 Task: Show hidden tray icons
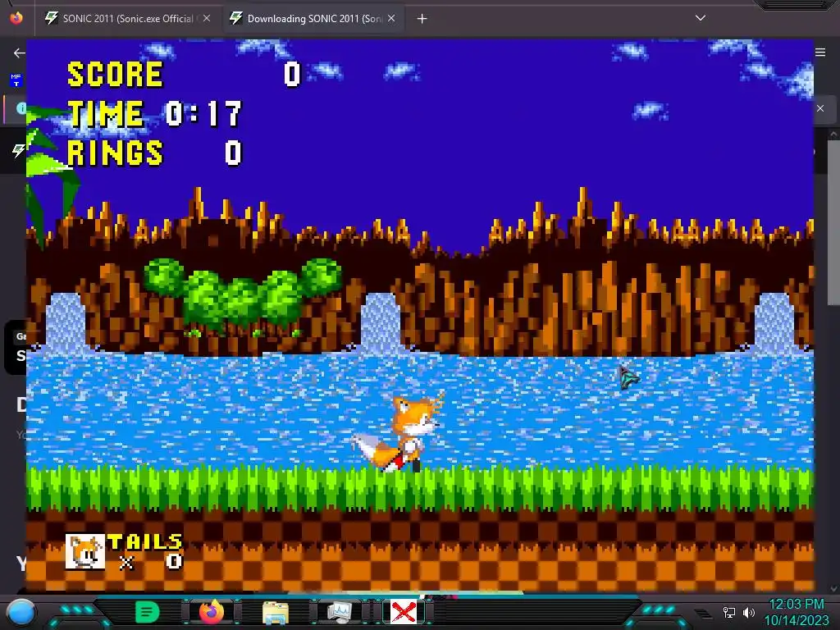(x=703, y=614)
